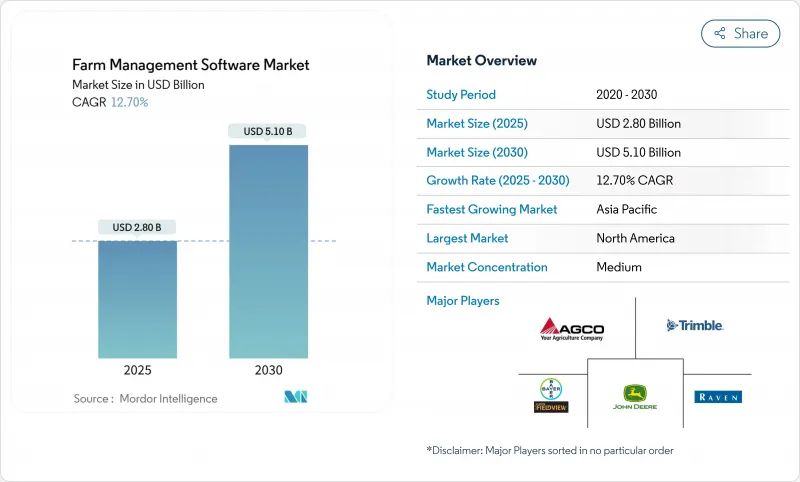
Task: Click the share icon inside Share button
Action: pos(719,33)
